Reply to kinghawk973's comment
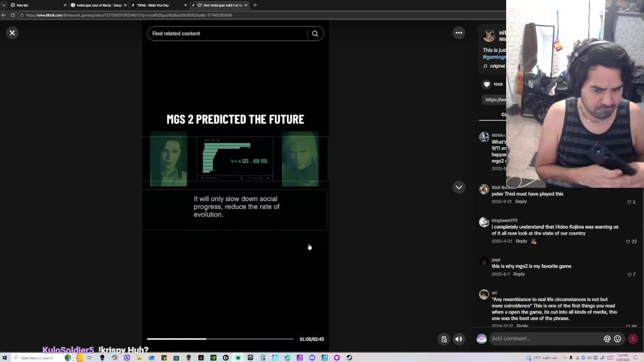Viewport: 644px width, 362px height. [x=521, y=241]
